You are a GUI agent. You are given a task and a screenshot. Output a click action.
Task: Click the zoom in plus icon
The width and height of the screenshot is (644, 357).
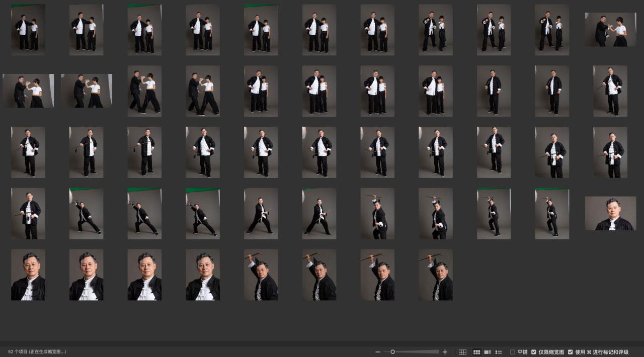tap(445, 352)
